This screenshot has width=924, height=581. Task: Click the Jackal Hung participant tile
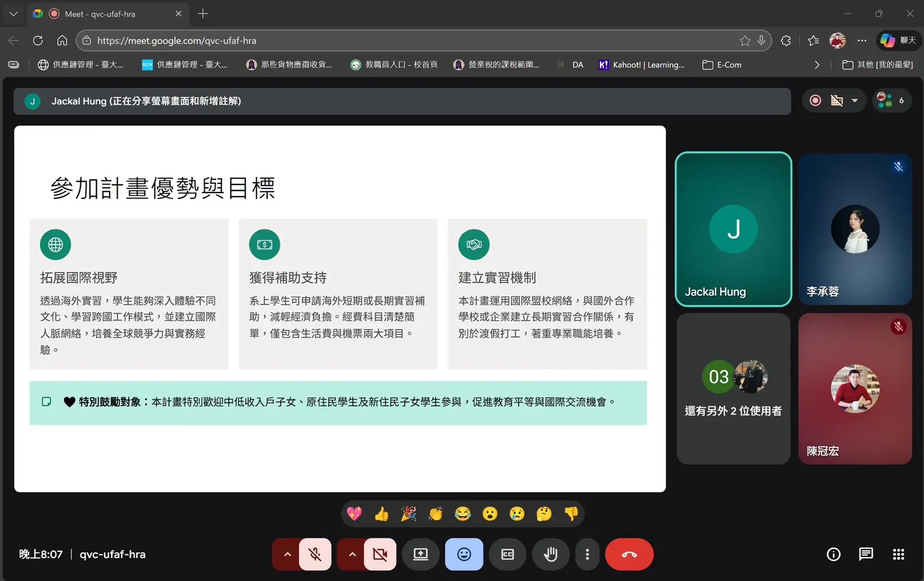(733, 229)
